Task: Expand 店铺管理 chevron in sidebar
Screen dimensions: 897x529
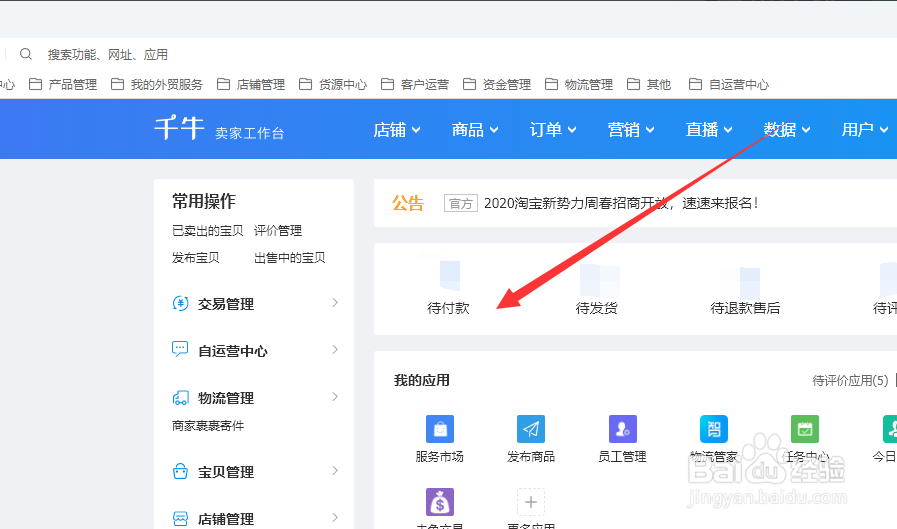Action: coord(335,518)
